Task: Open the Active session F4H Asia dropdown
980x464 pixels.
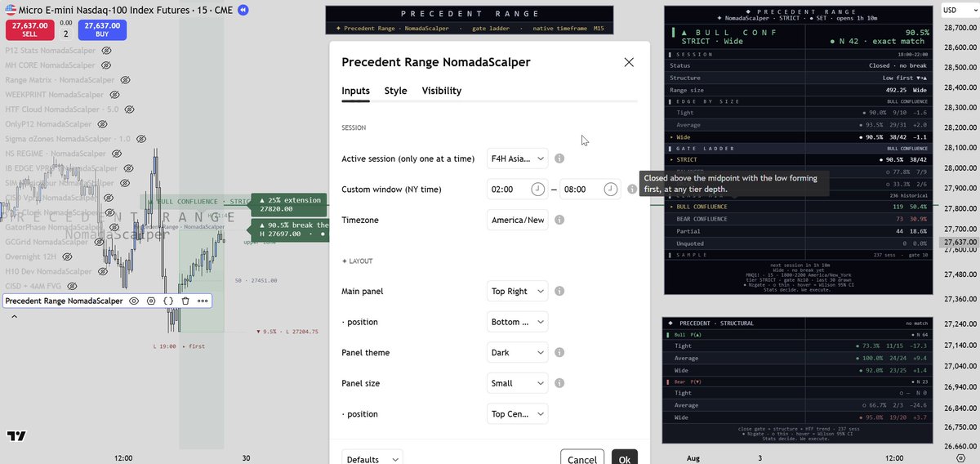Action: click(518, 158)
